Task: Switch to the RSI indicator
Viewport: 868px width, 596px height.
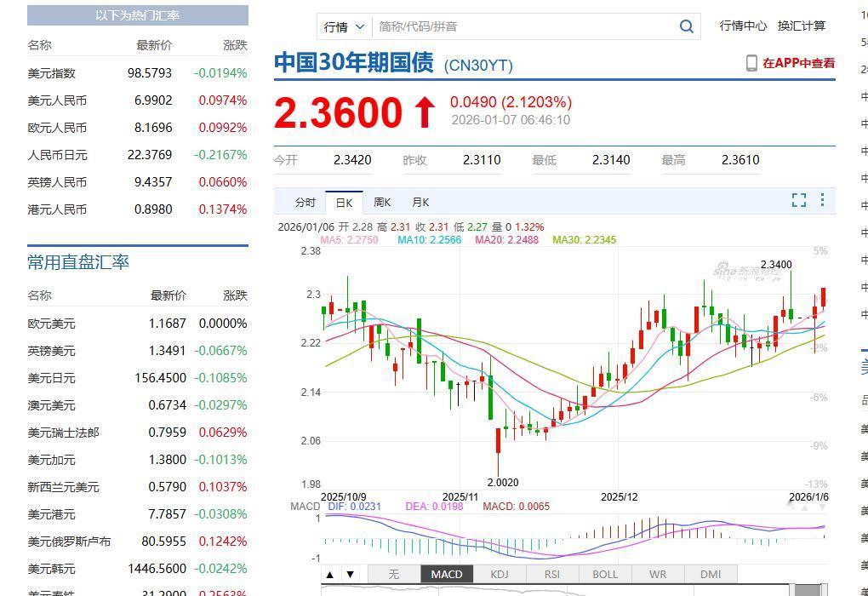Action: [x=551, y=574]
